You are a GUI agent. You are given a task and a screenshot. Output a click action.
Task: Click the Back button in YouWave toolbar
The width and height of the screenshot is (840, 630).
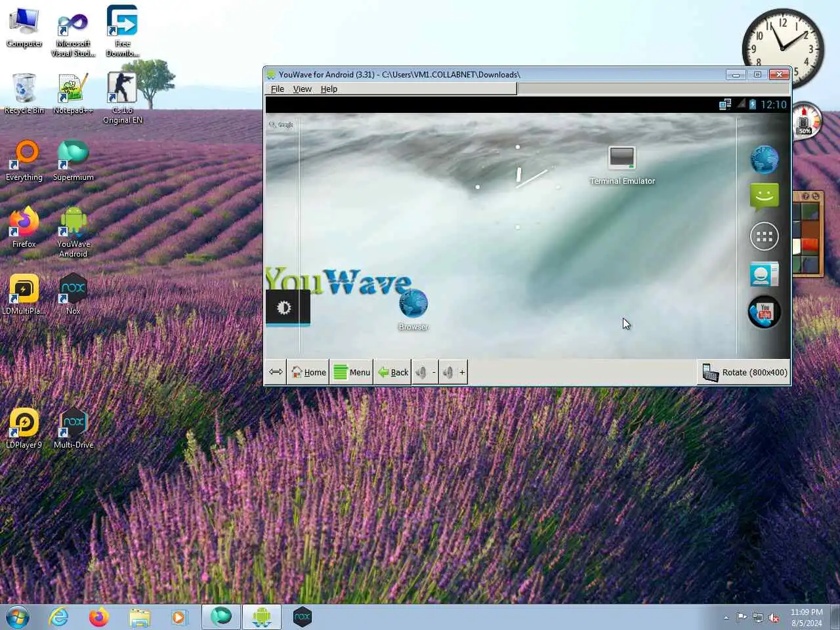[392, 372]
